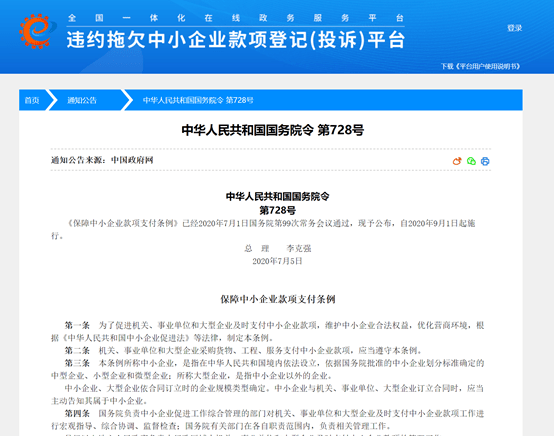Click source text 通知公告来源:中国政府网
Viewport: 554px width, 436px height.
click(x=102, y=160)
